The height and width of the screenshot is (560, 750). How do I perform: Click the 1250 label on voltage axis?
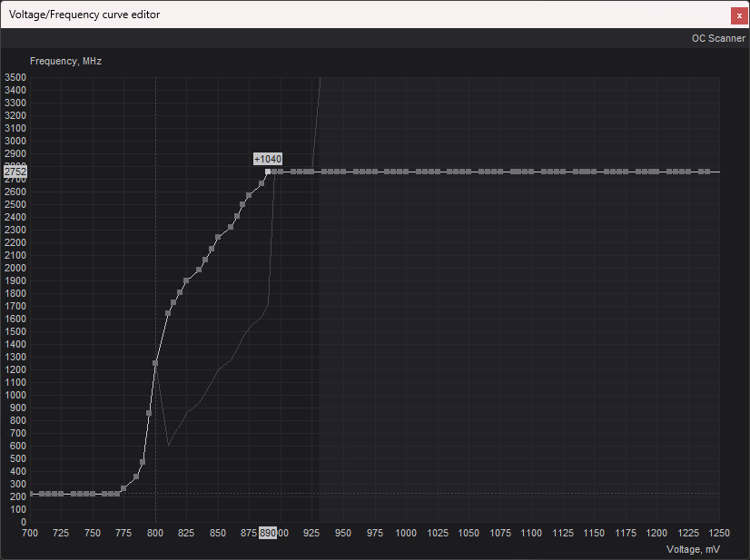[719, 534]
